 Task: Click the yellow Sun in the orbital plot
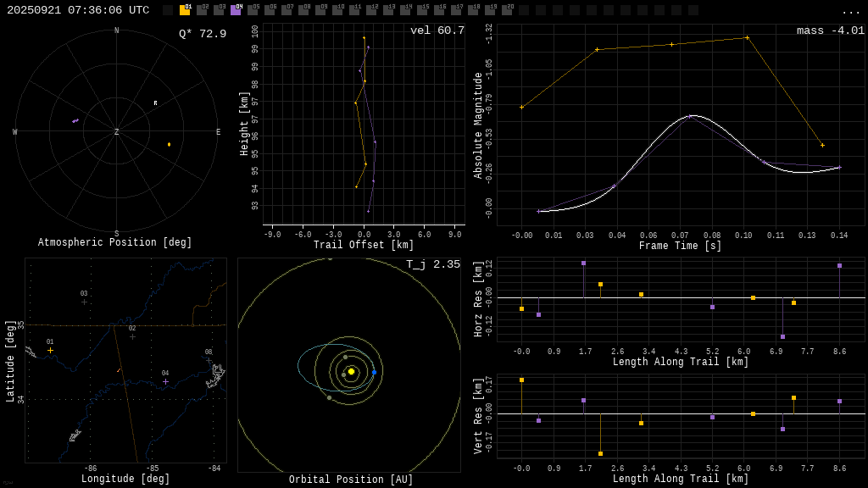(351, 371)
